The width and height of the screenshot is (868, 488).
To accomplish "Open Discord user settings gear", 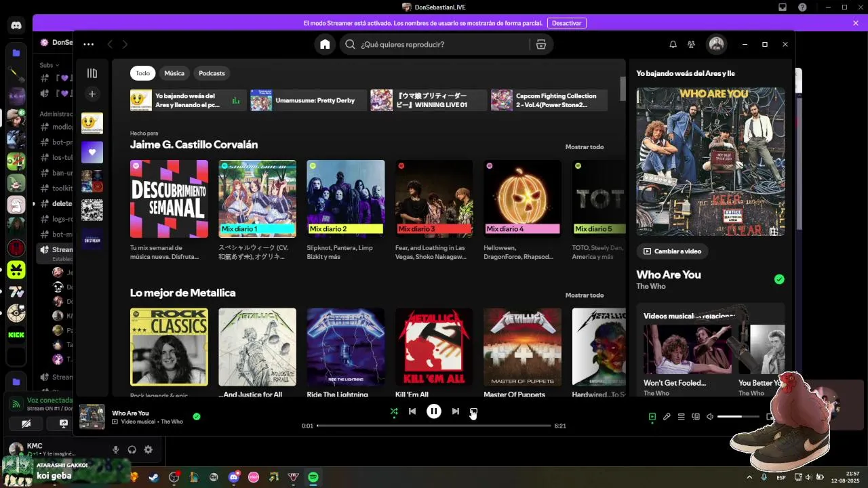I will coord(149,449).
